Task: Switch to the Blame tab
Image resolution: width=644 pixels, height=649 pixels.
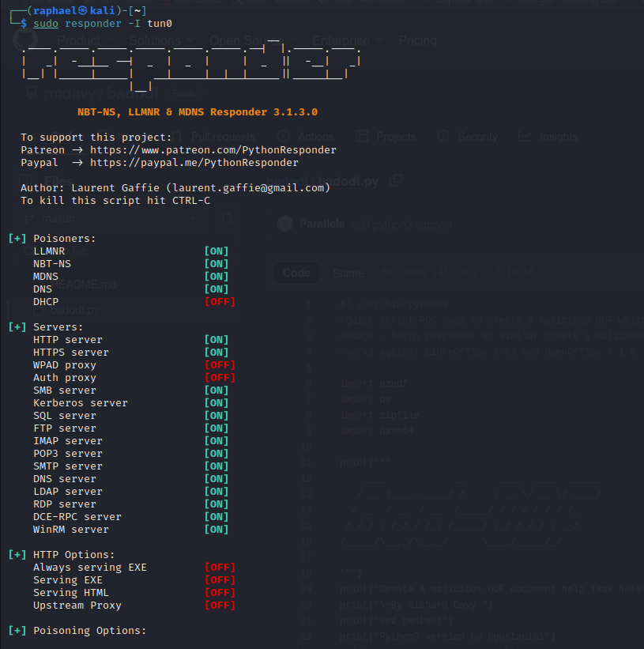Action: pyautogui.click(x=348, y=272)
